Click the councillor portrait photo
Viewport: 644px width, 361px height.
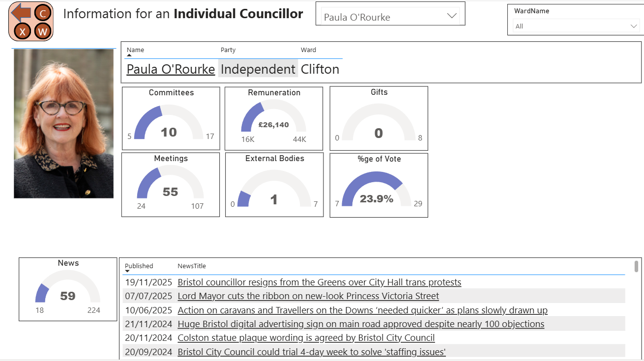click(x=63, y=124)
